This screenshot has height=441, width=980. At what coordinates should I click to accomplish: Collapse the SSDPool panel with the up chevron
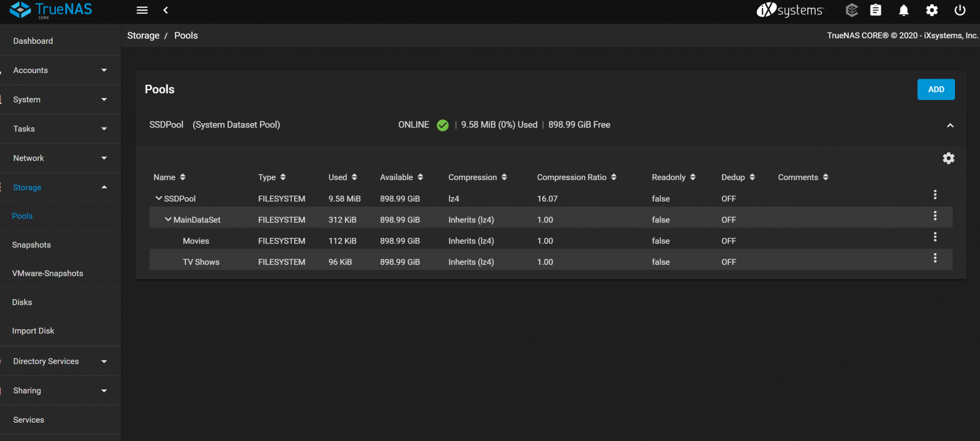[950, 126]
